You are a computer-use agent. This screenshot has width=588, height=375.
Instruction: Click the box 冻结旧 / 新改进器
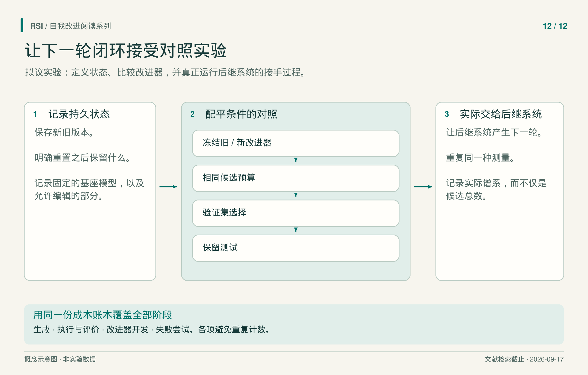pos(296,143)
